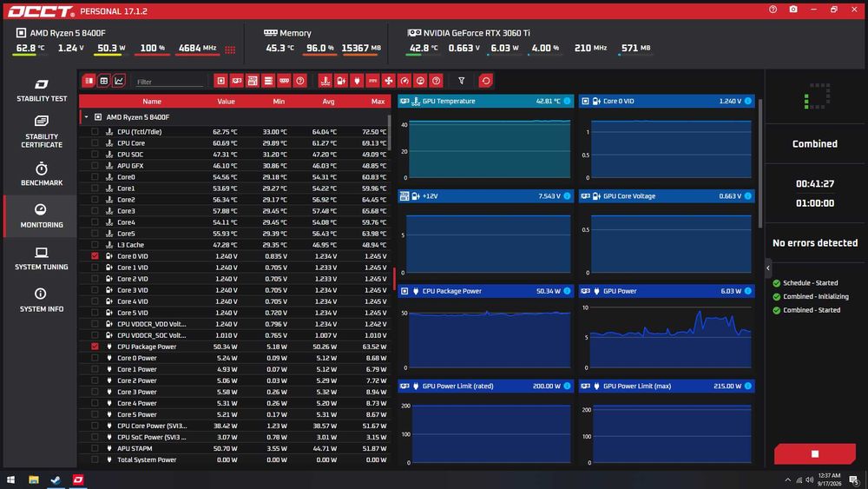868x489 pixels.
Task: Click the blue circle on GPU Temperature graph
Action: (567, 101)
